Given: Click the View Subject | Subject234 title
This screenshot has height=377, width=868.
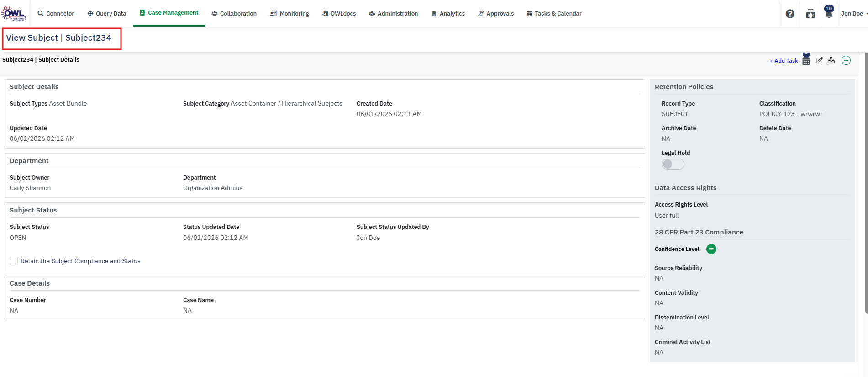Looking at the screenshot, I should coord(58,38).
